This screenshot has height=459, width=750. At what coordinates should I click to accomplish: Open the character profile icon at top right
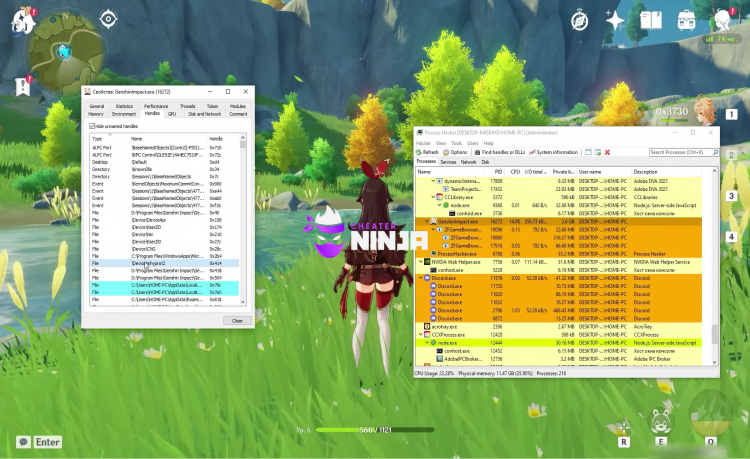click(722, 20)
